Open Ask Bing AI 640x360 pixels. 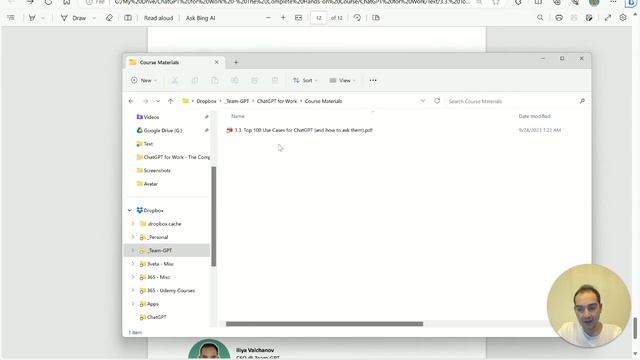tap(200, 18)
